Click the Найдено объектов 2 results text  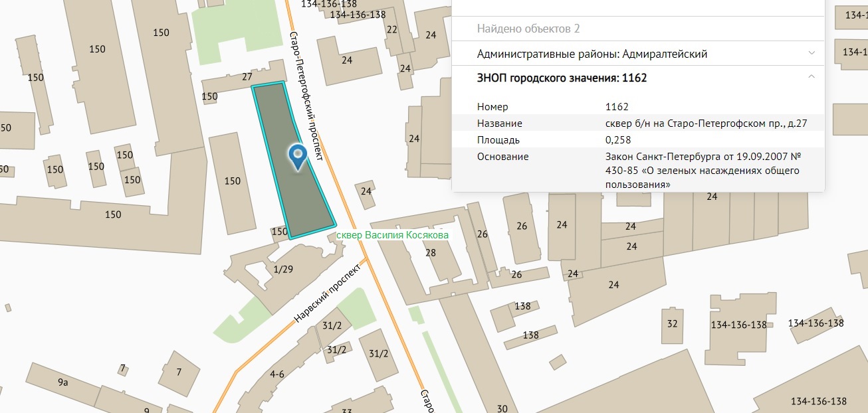(x=528, y=29)
